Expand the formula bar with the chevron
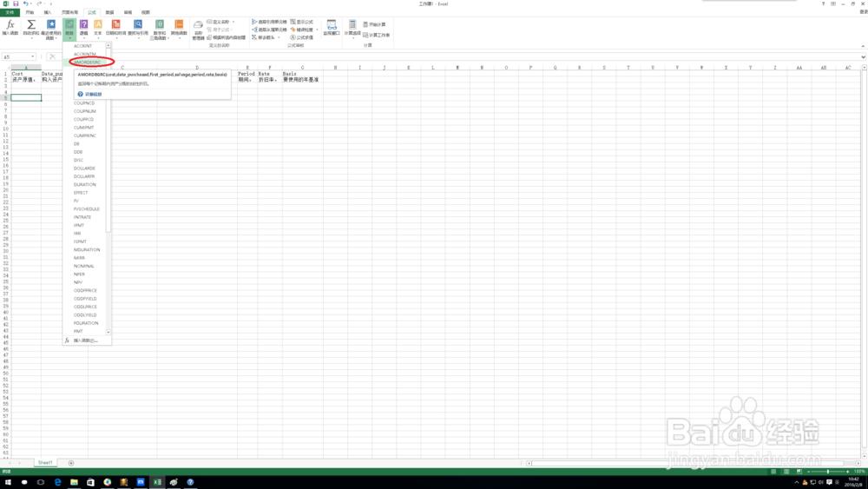Image resolution: width=868 pixels, height=489 pixels. pos(863,56)
